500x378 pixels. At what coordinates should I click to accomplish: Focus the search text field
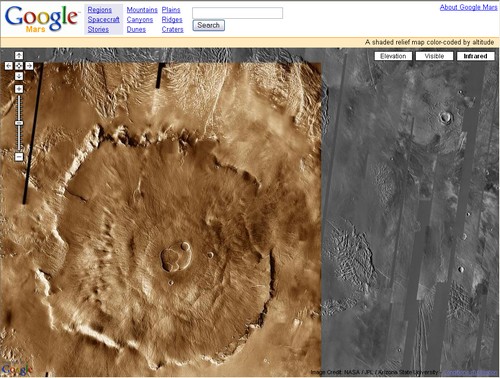coord(237,13)
